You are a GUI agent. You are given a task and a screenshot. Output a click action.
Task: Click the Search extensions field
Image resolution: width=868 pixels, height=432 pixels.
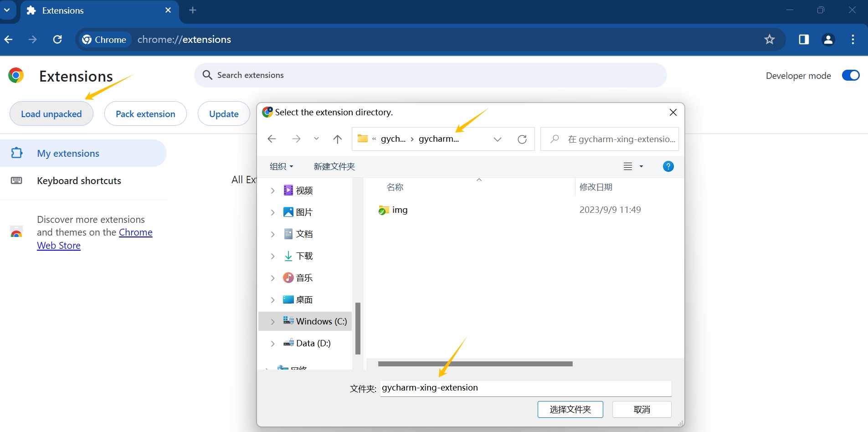click(x=430, y=75)
